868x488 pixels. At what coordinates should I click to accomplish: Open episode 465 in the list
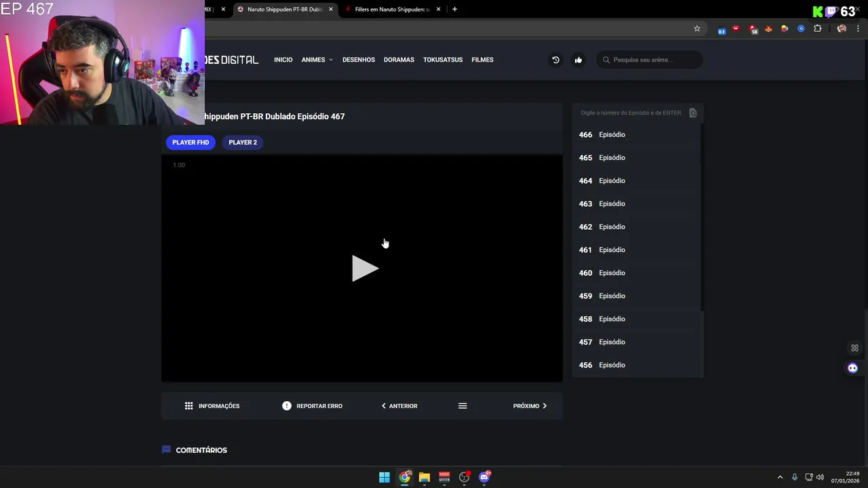[x=635, y=158]
